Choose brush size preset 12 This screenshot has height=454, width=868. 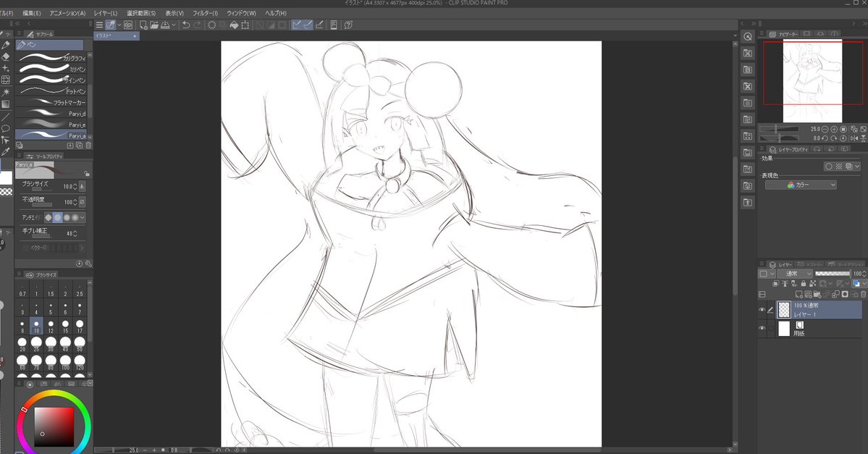[x=51, y=326]
